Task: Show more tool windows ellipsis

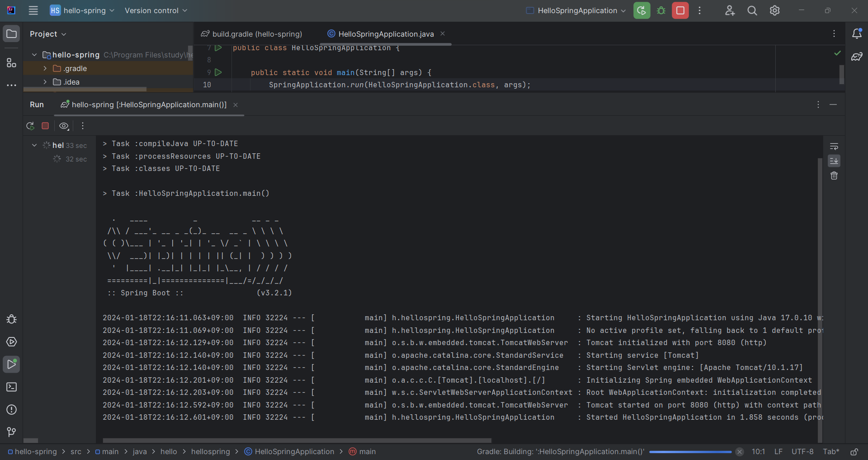Action: point(11,85)
